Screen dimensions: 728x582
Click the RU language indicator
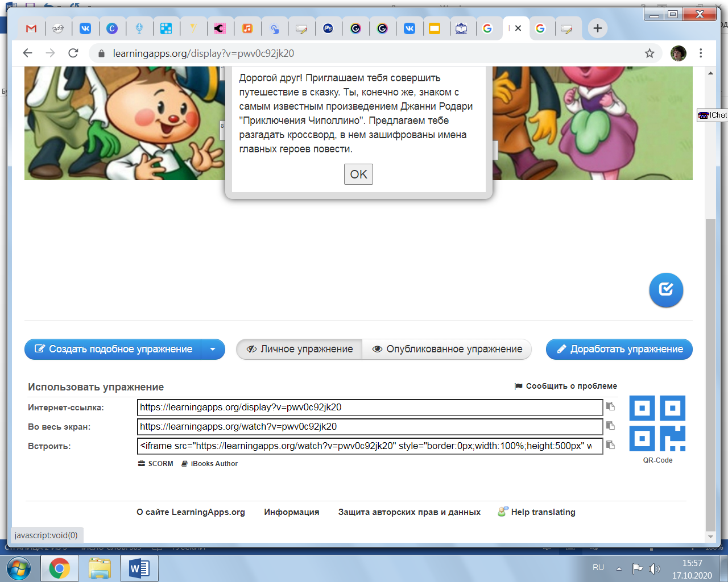coord(598,568)
